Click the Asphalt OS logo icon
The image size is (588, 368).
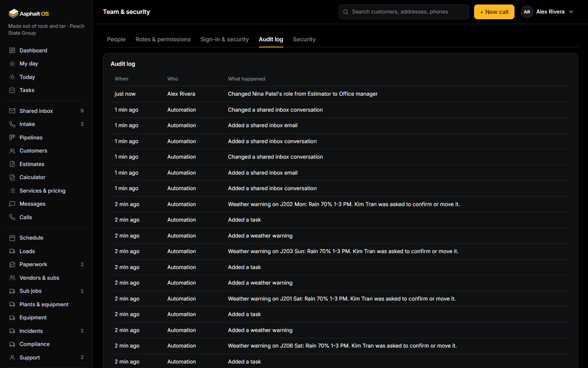pos(13,13)
